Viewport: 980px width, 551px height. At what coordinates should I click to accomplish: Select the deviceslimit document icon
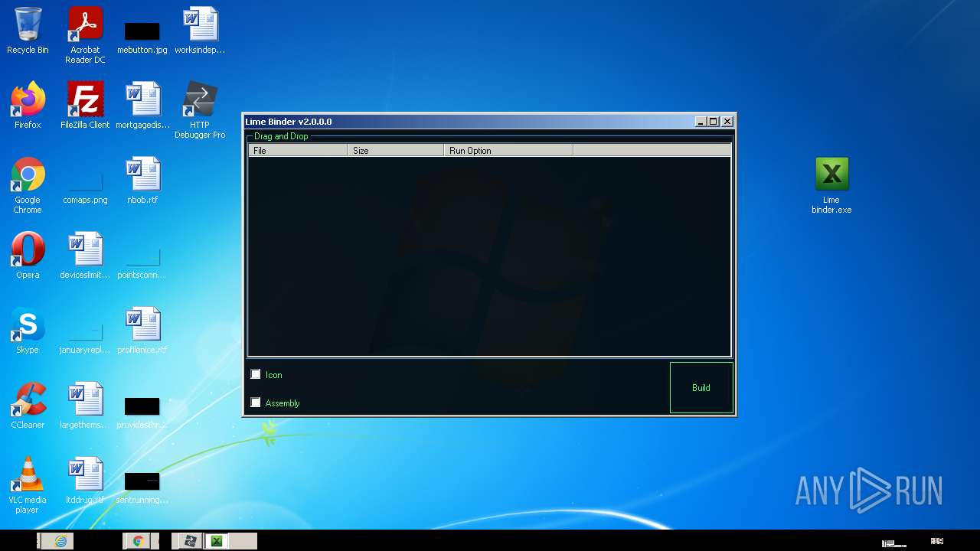tap(85, 256)
